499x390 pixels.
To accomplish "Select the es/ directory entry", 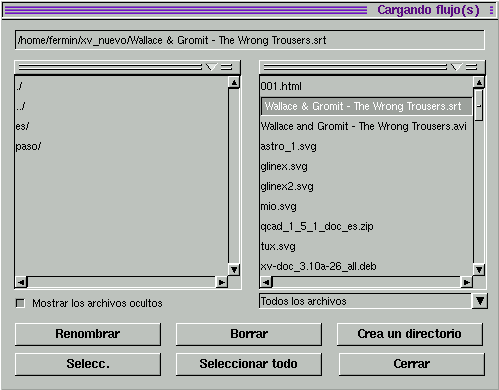I will tap(22, 126).
